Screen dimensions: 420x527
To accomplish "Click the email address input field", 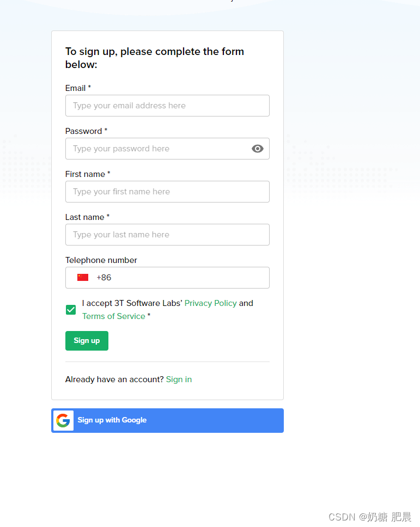I will [x=167, y=105].
